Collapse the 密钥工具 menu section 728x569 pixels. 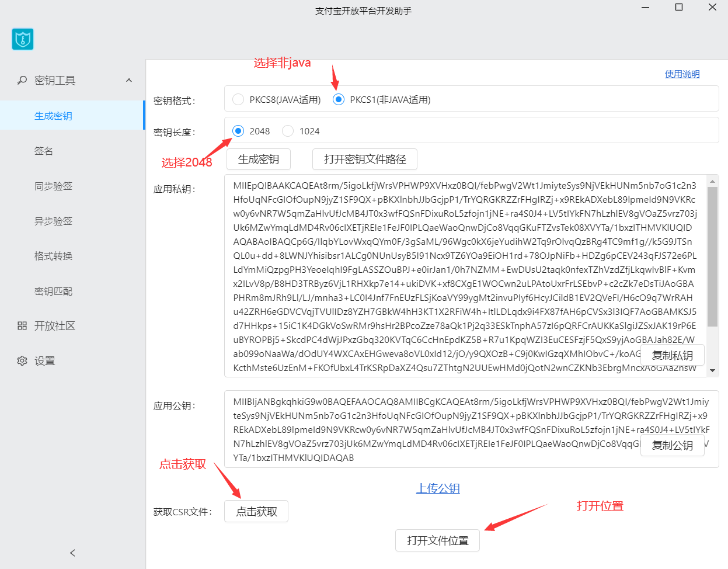pos(129,80)
